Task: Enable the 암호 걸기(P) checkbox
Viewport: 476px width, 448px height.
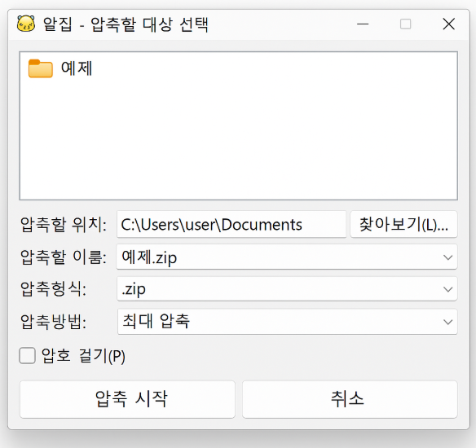Action: (x=28, y=355)
